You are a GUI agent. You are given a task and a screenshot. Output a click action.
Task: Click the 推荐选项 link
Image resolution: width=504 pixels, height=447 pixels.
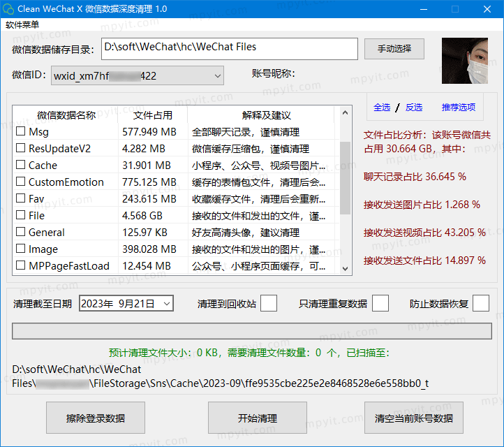[x=459, y=107]
